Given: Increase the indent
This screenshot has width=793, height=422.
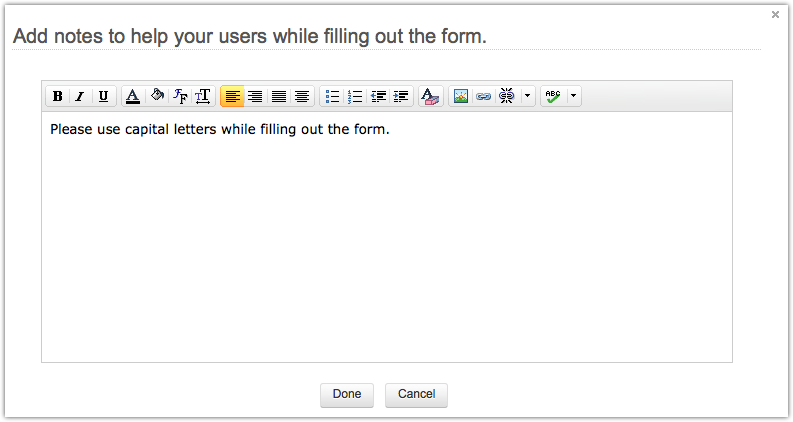Looking at the screenshot, I should click(401, 96).
